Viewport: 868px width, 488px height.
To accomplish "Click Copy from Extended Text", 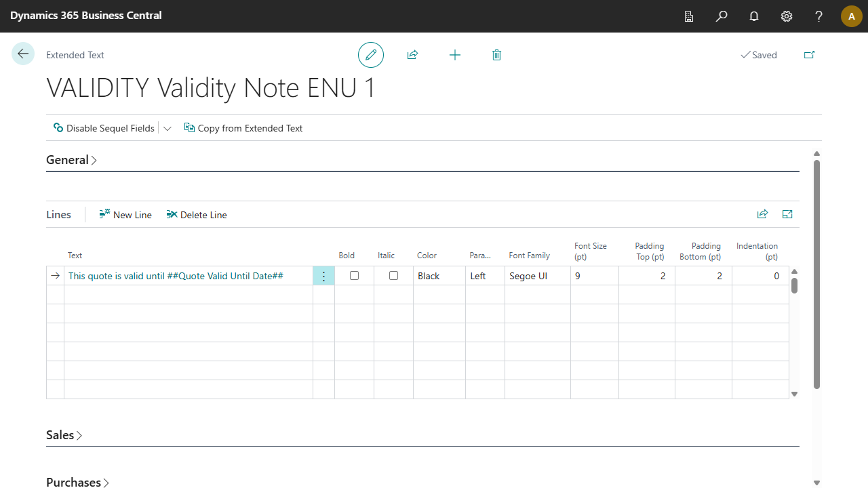I will tap(243, 128).
